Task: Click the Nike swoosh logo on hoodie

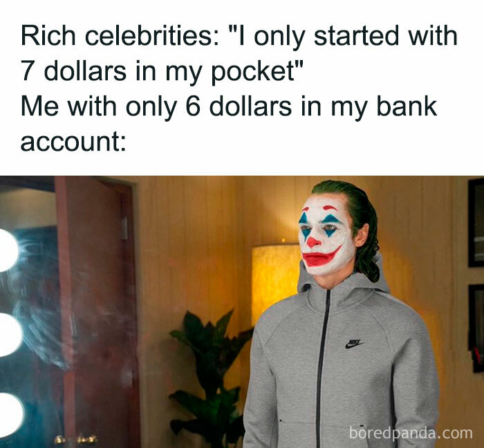Action: click(x=354, y=344)
